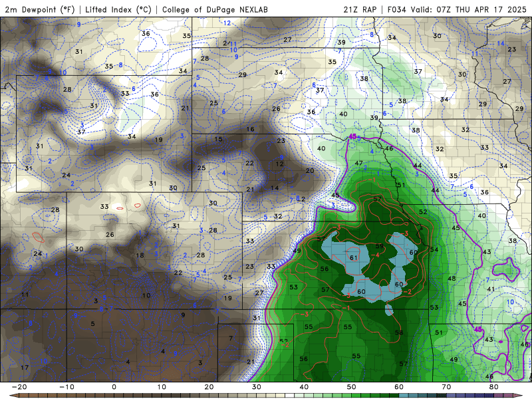This screenshot has height=399, width=532.
Task: Click the "21Z RAP" model run label
Action: [360, 9]
